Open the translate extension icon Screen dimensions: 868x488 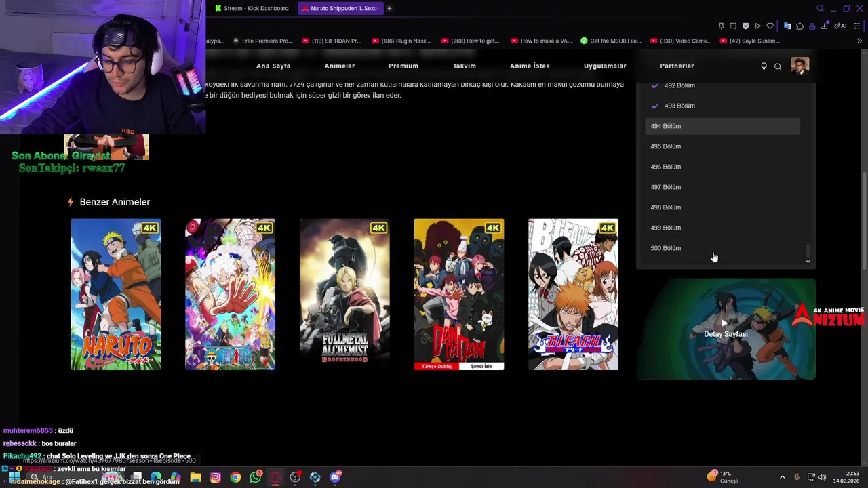(x=787, y=26)
